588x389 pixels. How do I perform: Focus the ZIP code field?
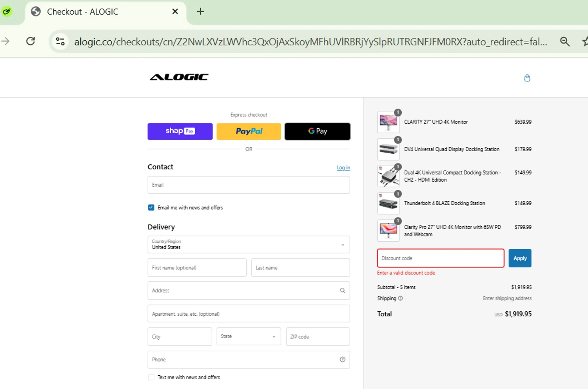(x=318, y=336)
